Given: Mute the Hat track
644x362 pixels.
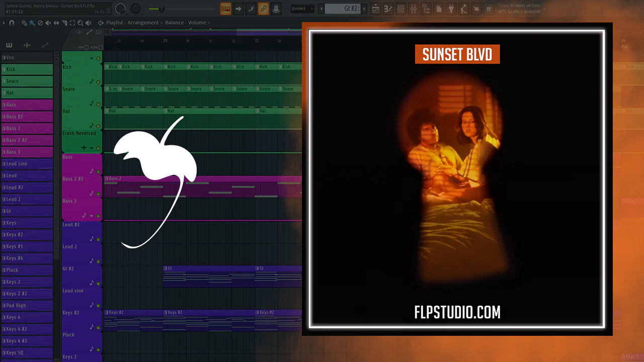Looking at the screenshot, I should [x=98, y=126].
